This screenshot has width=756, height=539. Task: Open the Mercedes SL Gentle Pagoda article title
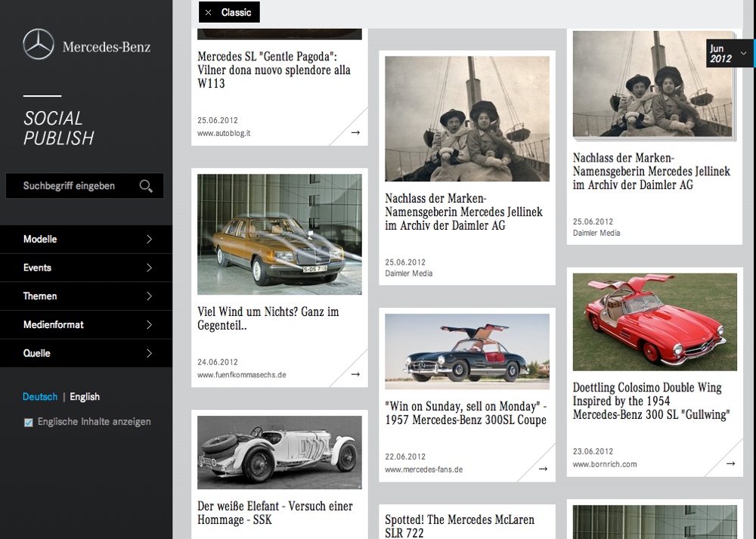click(x=274, y=70)
